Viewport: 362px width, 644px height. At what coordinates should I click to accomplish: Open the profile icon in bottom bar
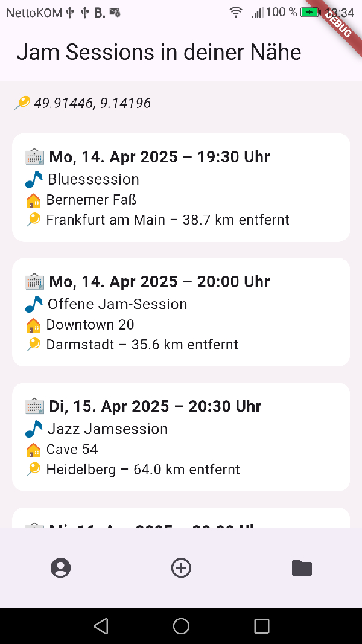pos(60,567)
